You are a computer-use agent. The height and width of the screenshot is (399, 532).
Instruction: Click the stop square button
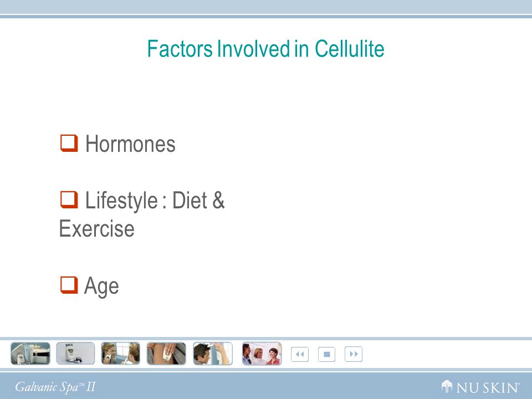[327, 354]
